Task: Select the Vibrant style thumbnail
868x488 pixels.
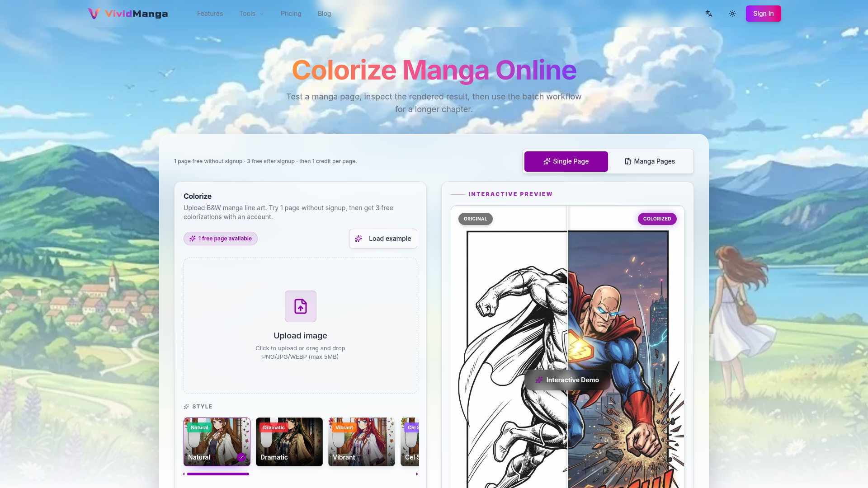Action: click(362, 442)
